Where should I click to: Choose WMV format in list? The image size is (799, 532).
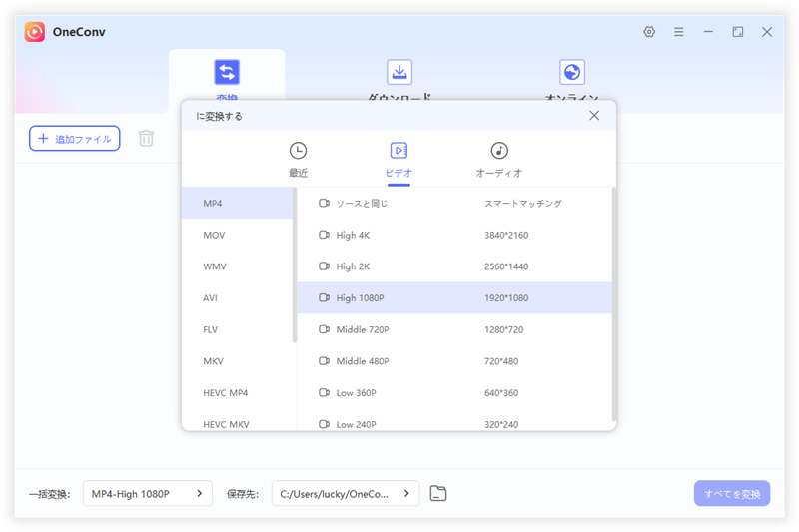pos(237,266)
